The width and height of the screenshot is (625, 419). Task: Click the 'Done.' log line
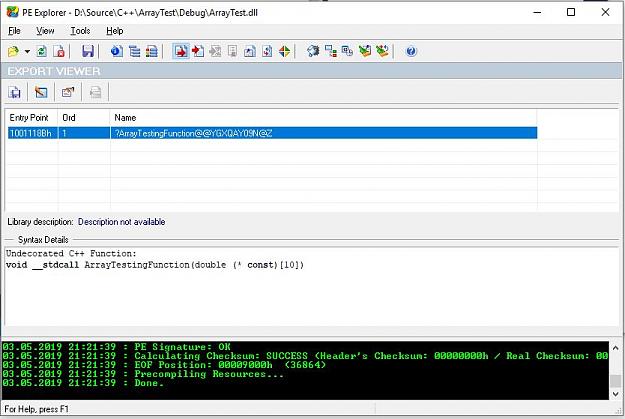(83, 383)
